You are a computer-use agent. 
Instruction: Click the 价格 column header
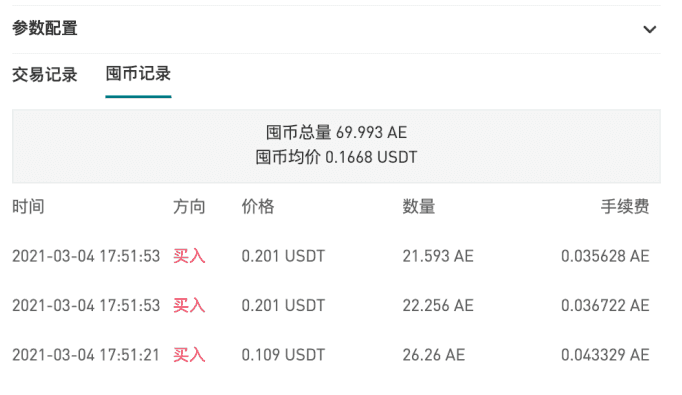(x=258, y=207)
